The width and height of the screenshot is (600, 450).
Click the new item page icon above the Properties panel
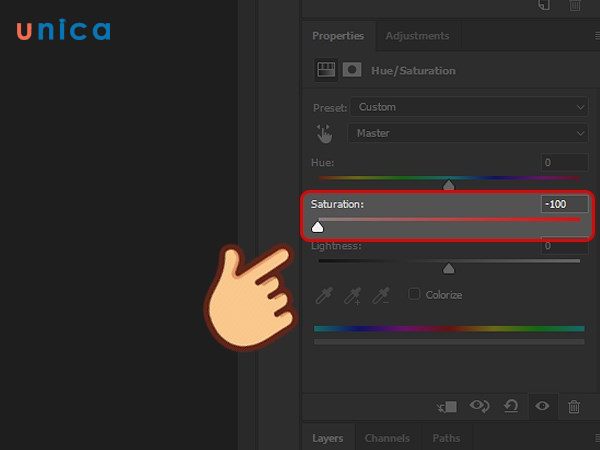click(544, 5)
